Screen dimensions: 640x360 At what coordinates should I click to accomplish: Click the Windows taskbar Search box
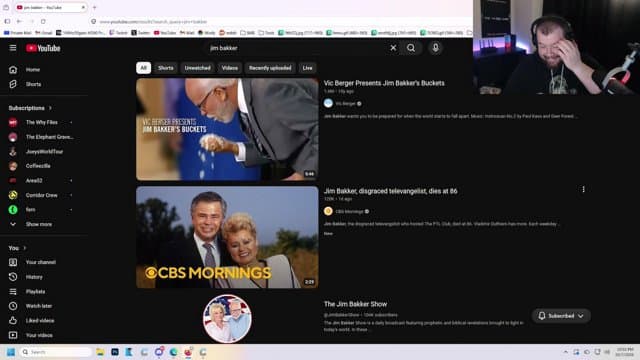pos(56,352)
